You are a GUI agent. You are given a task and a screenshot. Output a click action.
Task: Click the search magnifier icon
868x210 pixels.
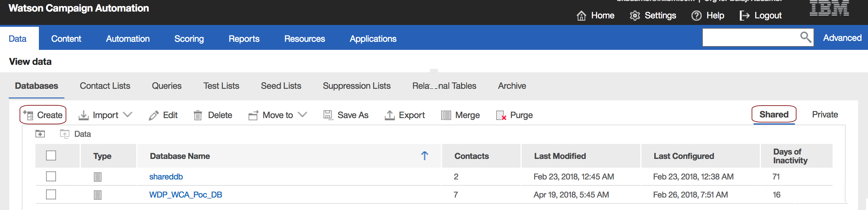click(x=805, y=37)
